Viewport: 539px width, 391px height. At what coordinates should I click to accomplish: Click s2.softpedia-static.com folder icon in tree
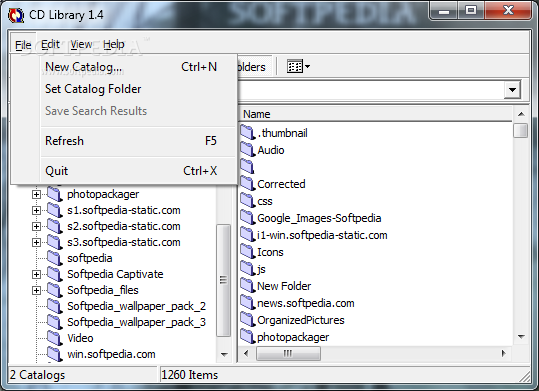pyautogui.click(x=54, y=226)
